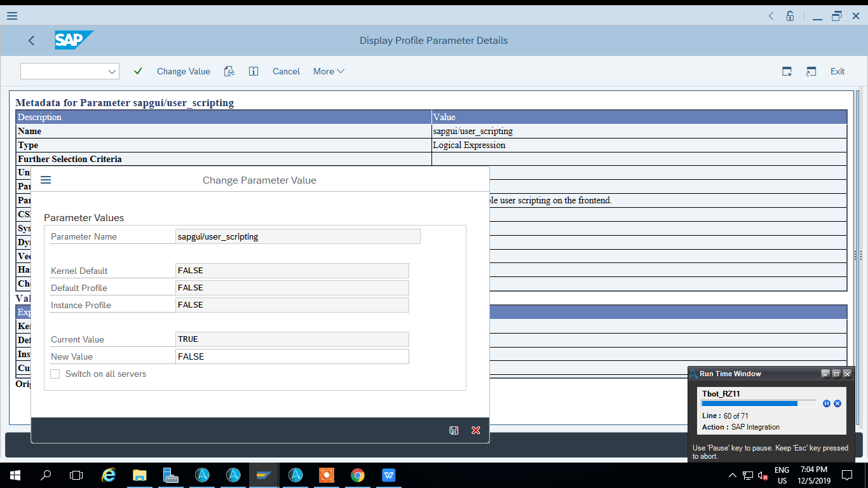Screen dimensions: 868x488
Task: Expand the More menu
Action: tap(329, 71)
